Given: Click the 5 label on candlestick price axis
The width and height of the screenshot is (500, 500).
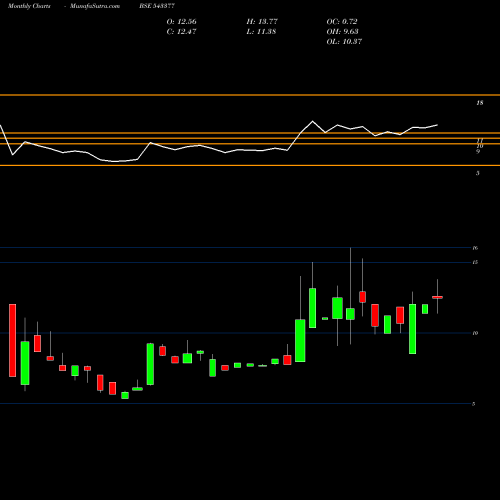Looking at the screenshot, I should (x=473, y=404).
